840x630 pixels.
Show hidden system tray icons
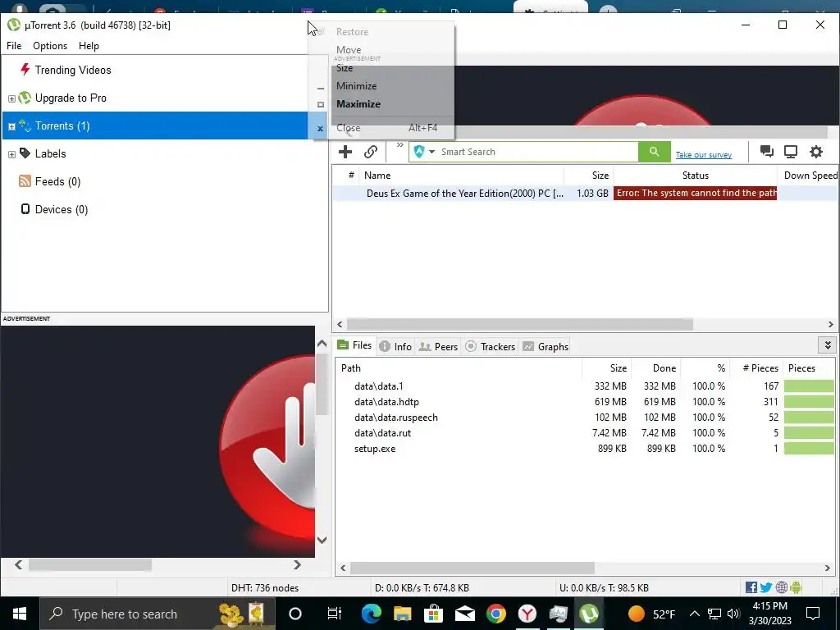[x=694, y=614]
